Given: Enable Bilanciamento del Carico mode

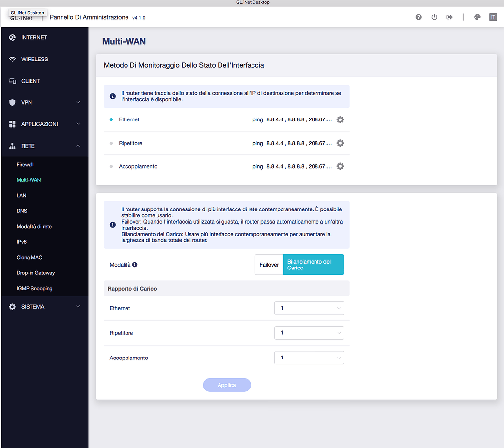Looking at the screenshot, I should (313, 264).
